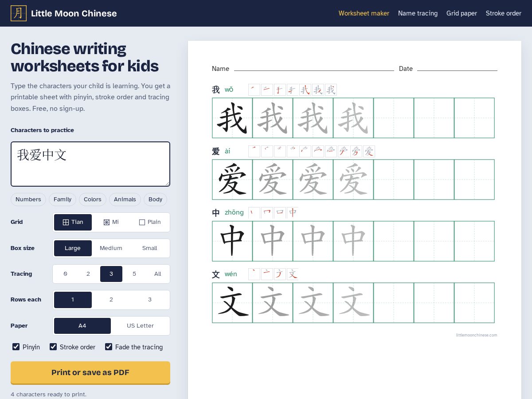This screenshot has width=532, height=399.
Task: Select US Letter paper size
Action: point(140,326)
